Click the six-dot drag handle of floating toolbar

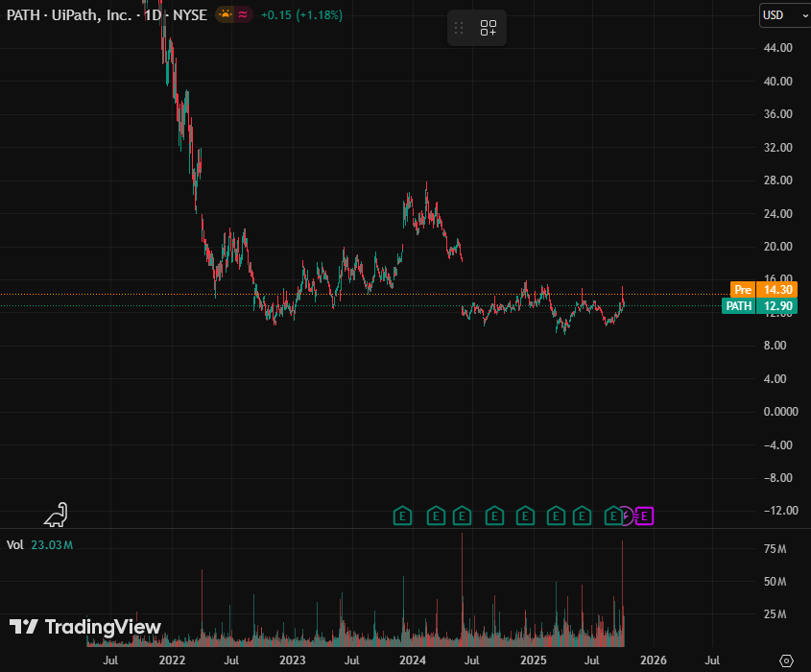pyautogui.click(x=459, y=28)
